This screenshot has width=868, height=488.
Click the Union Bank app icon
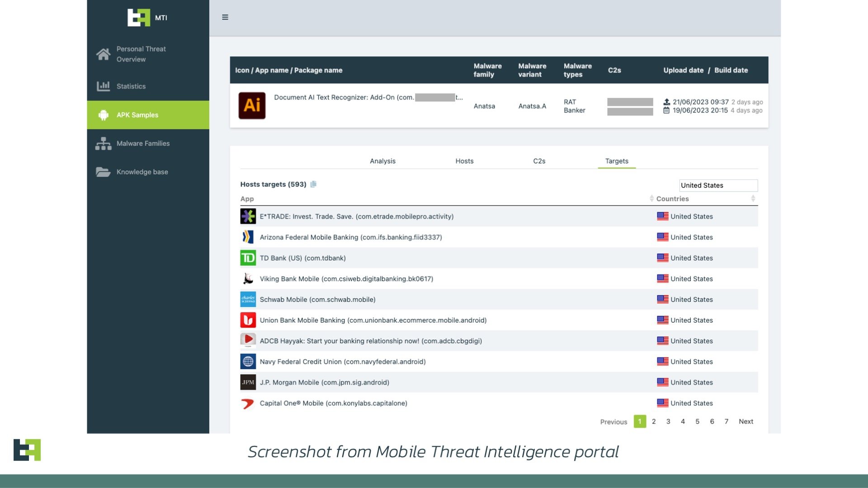tap(248, 320)
